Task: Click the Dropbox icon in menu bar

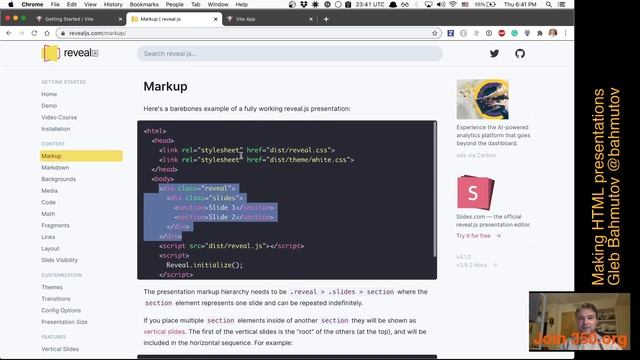Action: 304,4
